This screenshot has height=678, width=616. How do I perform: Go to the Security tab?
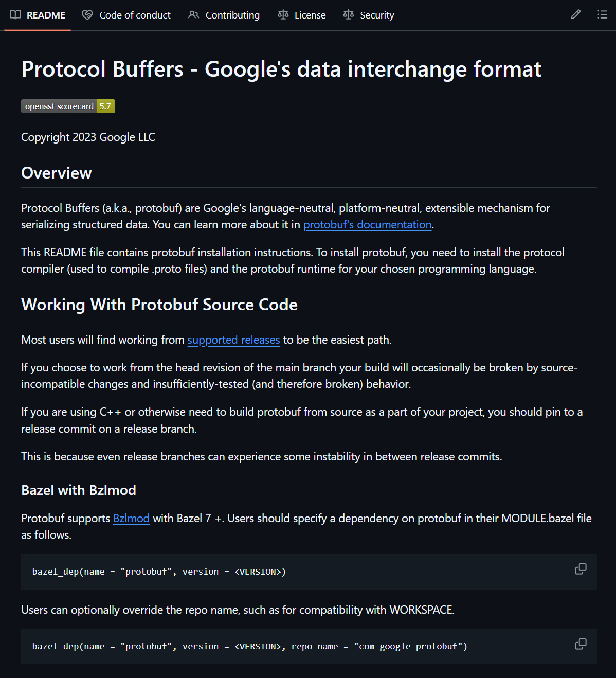[x=377, y=15]
